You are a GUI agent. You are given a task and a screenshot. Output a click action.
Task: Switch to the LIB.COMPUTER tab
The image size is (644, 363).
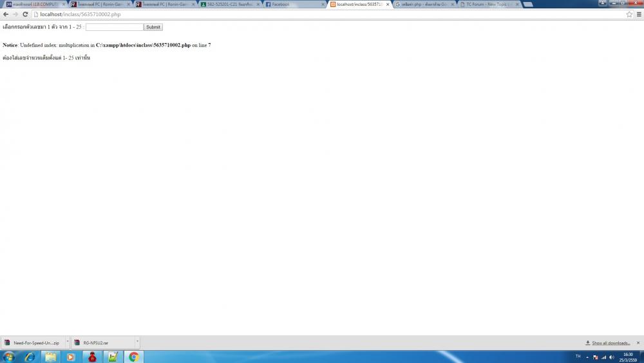[35, 4]
